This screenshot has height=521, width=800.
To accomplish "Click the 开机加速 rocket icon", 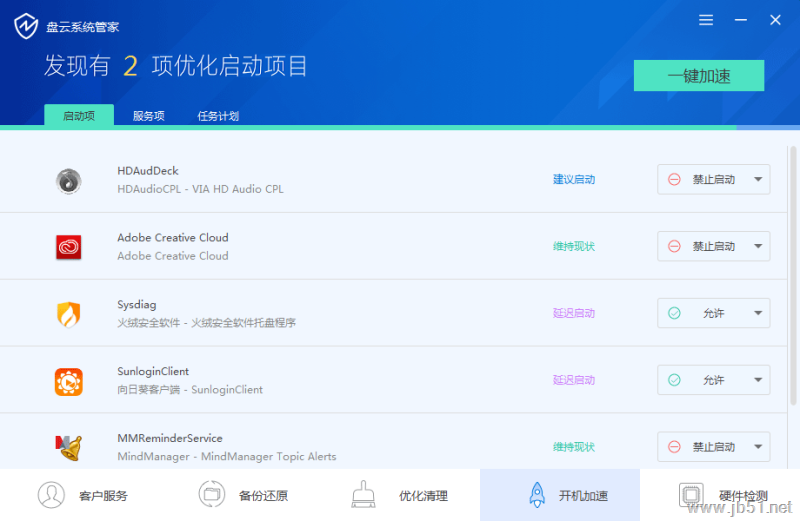I will (537, 494).
